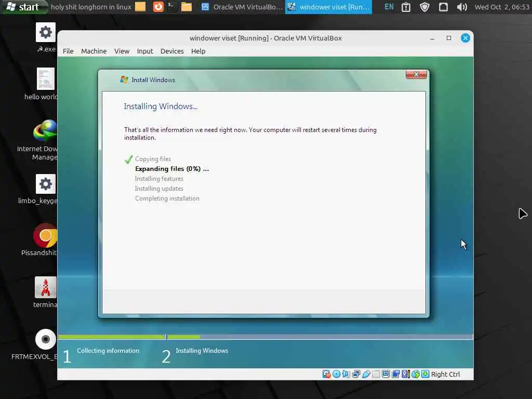Open the Machine menu
532x399 pixels.
click(x=94, y=51)
